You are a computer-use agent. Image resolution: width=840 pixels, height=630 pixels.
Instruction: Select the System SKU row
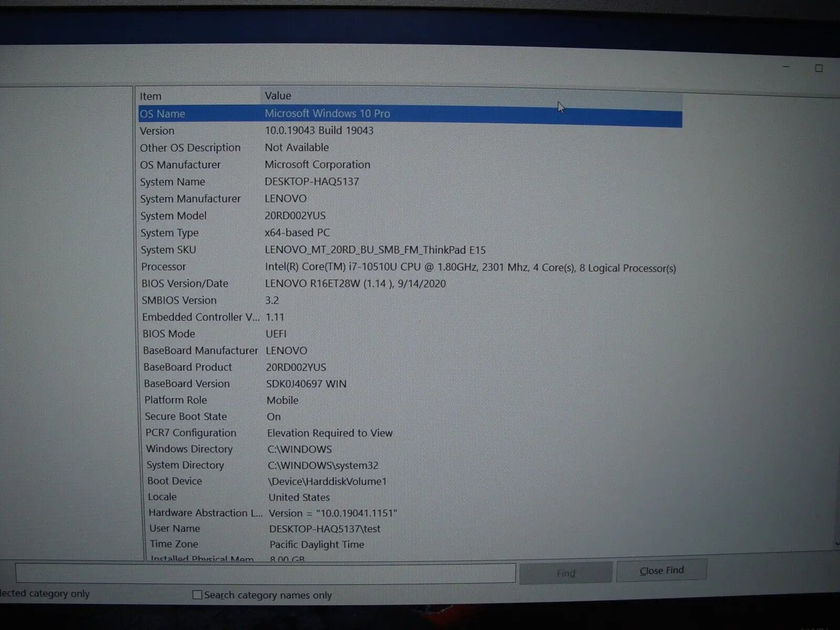pyautogui.click(x=410, y=250)
